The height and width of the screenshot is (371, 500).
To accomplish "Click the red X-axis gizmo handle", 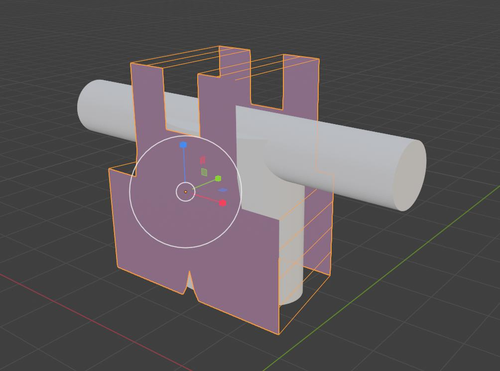I will [x=223, y=203].
